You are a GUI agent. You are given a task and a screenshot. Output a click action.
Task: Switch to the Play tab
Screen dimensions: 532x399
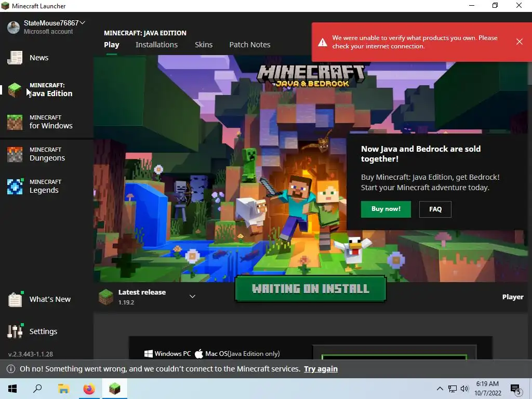pos(112,45)
